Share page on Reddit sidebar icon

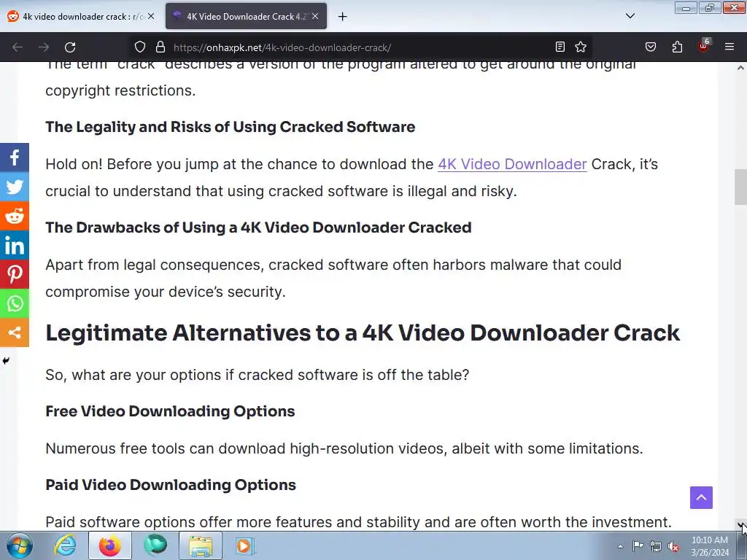pos(15,216)
